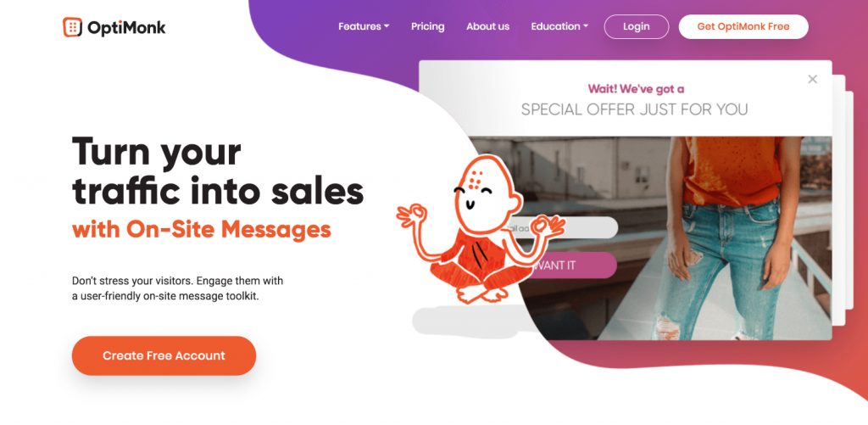
Task: Click the OptiMonk orange logo icon
Action: pos(73,27)
